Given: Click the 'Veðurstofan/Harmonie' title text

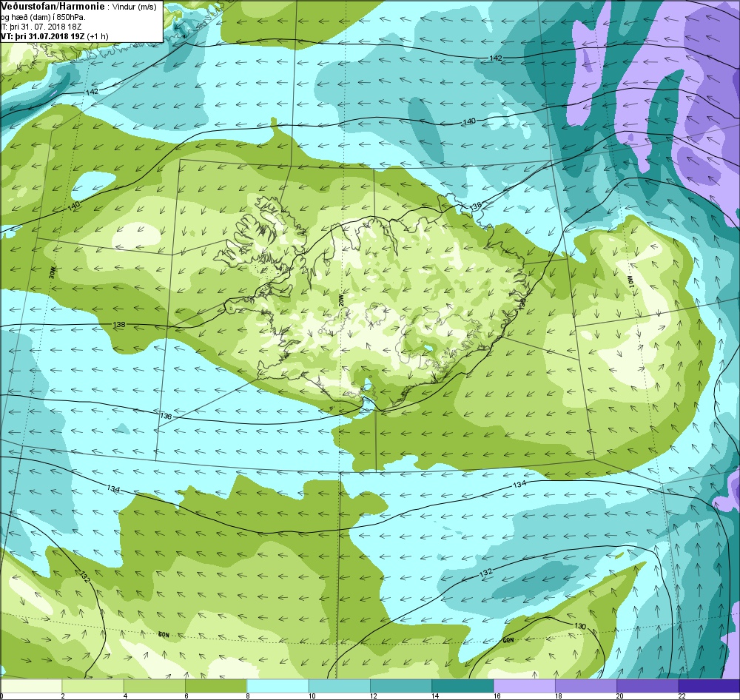Looking at the screenshot, I should pos(54,6).
